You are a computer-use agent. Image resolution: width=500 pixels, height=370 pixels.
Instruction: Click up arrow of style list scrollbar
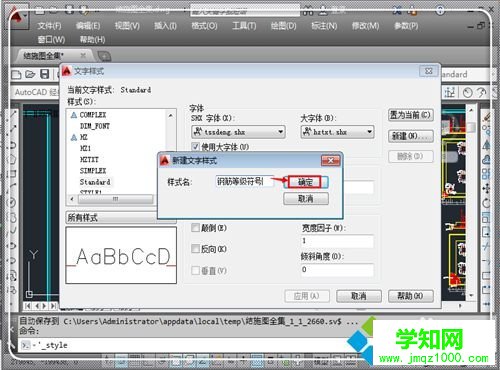pos(171,115)
